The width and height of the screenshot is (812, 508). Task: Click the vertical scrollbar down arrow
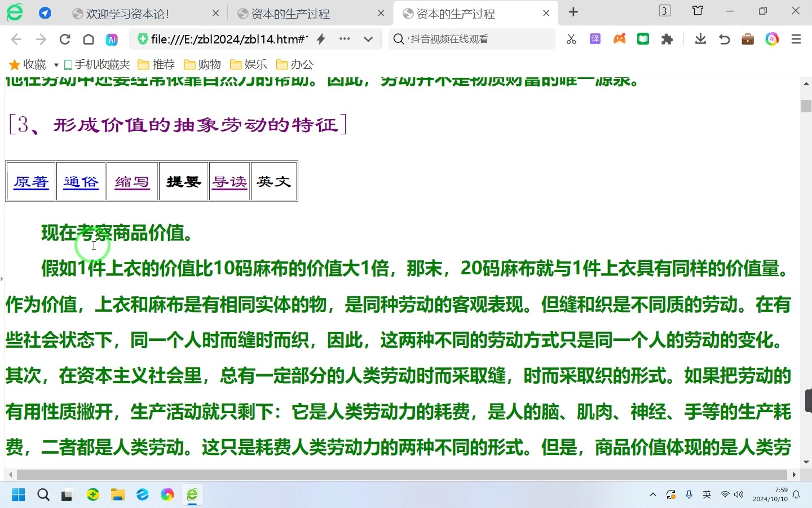point(806,462)
